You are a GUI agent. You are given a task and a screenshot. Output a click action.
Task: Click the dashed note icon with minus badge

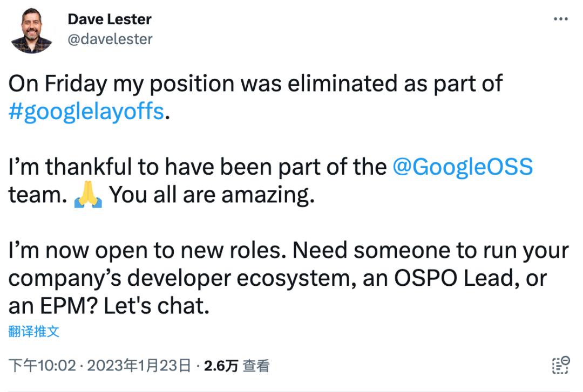pos(561,365)
